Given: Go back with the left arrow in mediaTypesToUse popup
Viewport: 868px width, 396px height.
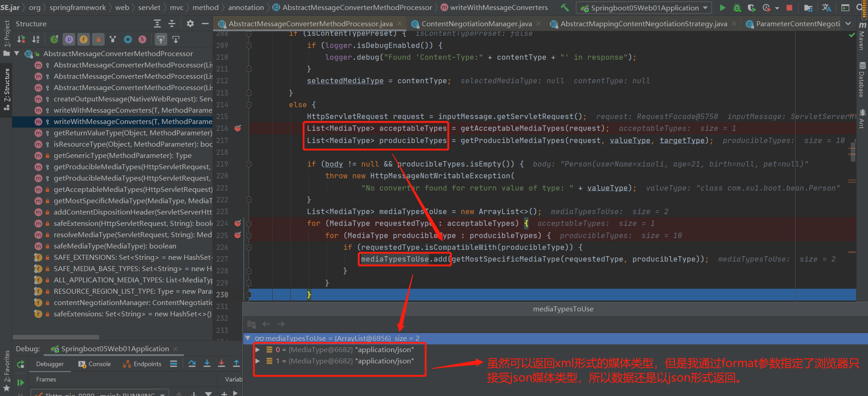Looking at the screenshot, I should tap(266, 324).
